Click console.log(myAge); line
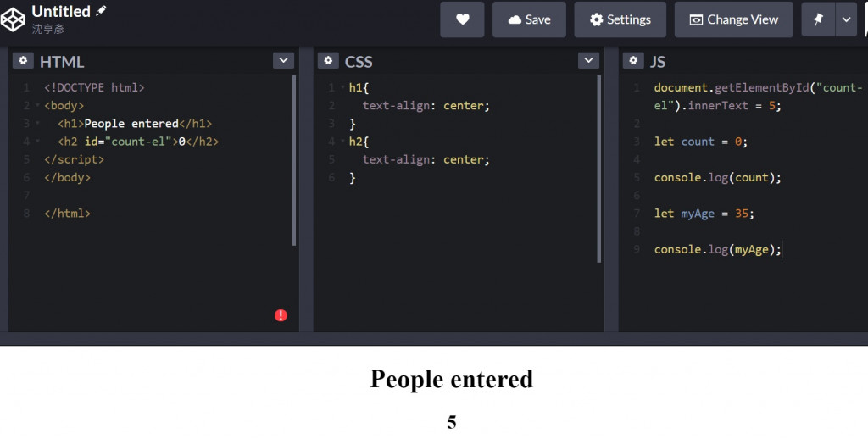The image size is (868, 439). pyautogui.click(x=717, y=249)
